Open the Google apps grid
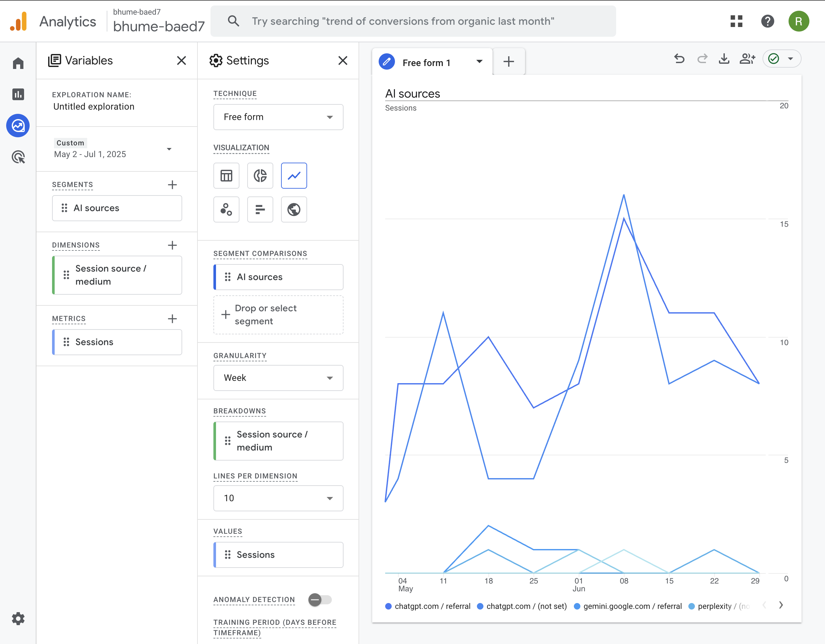This screenshot has height=644, width=825. [x=736, y=21]
